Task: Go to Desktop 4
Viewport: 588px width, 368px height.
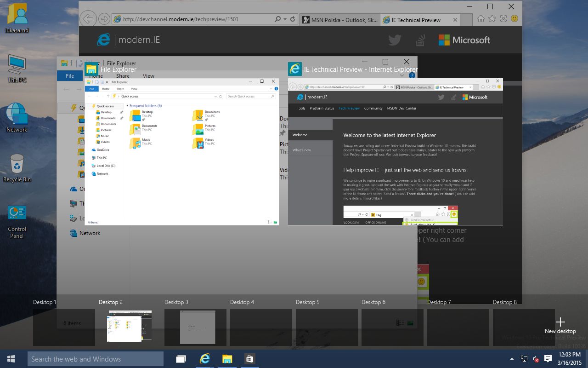Action: tap(261, 328)
